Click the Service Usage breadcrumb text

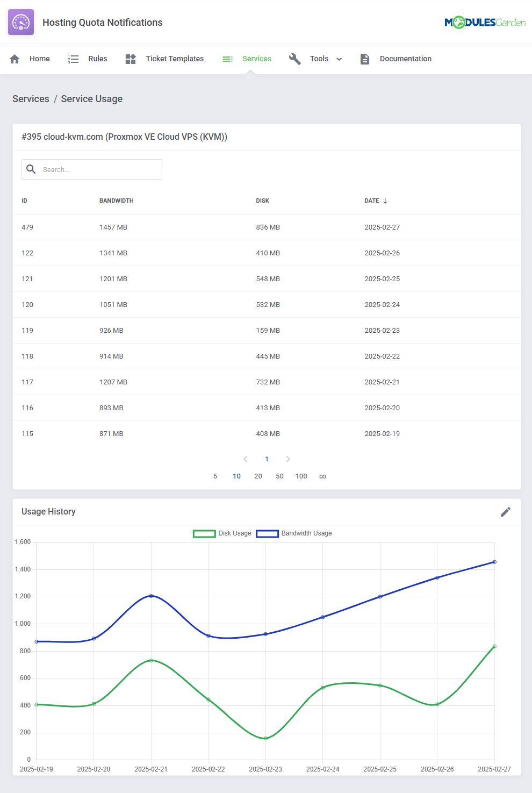point(92,99)
